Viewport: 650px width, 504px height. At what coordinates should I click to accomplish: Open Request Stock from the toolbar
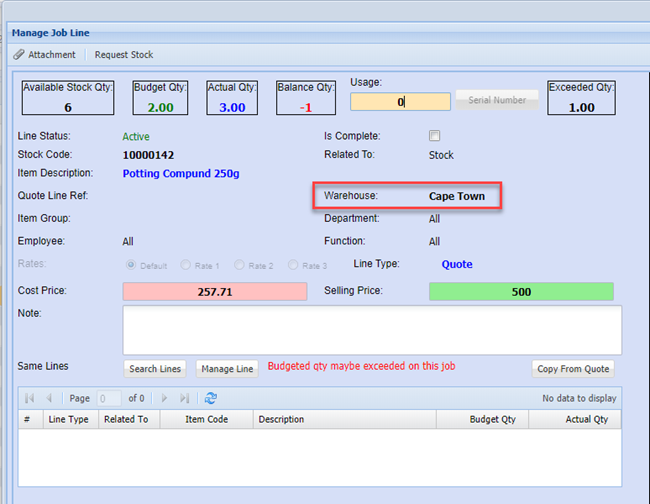124,54
